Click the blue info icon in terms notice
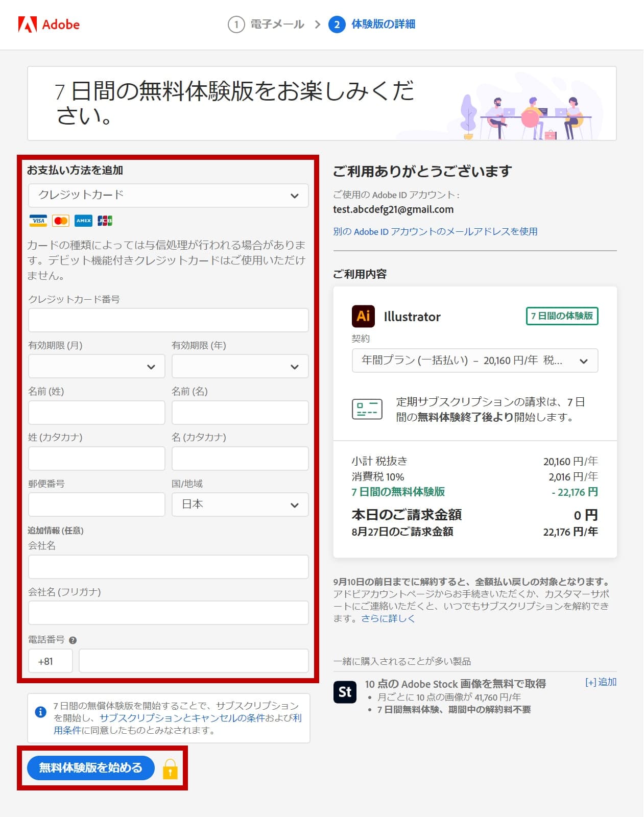Image resolution: width=644 pixels, height=817 pixels. click(40, 712)
